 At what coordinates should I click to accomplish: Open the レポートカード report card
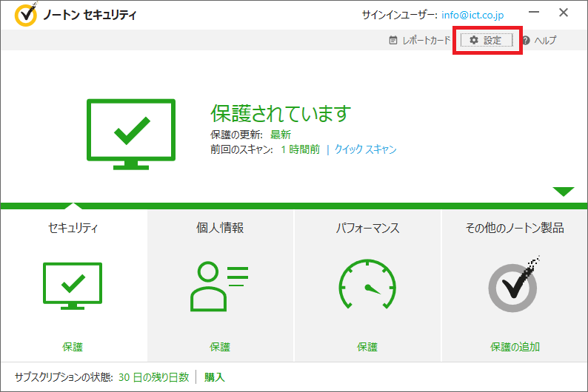coord(420,40)
